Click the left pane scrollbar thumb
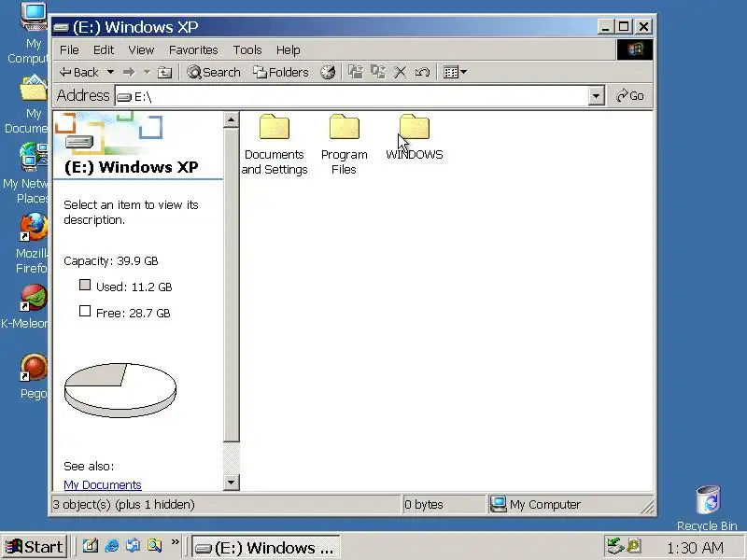 click(231, 285)
